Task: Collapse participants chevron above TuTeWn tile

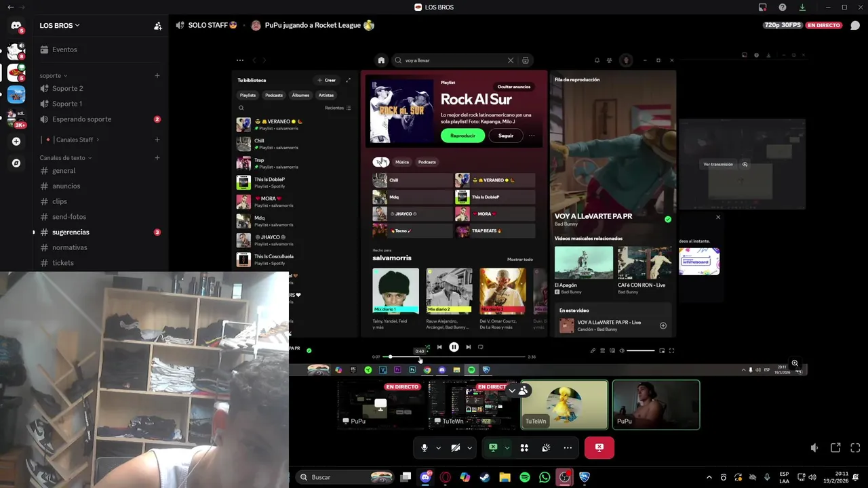Action: tap(512, 390)
